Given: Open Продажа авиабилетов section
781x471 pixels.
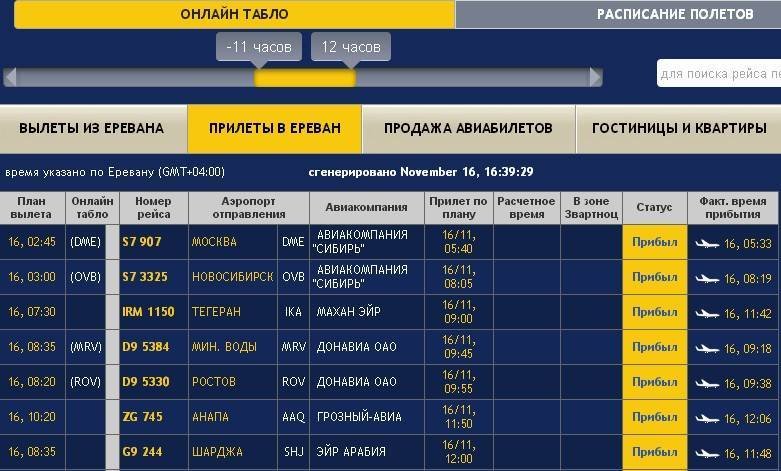Looking at the screenshot, I should click(x=467, y=128).
